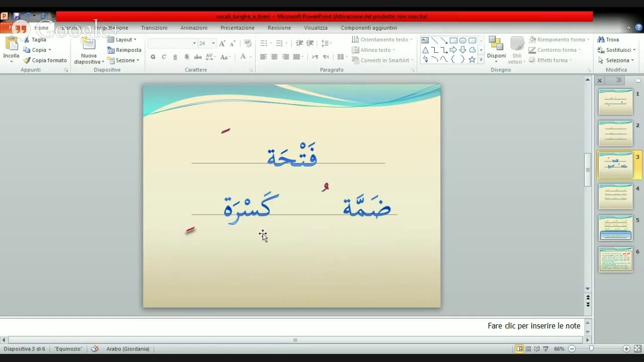Image resolution: width=644 pixels, height=362 pixels.
Task: Select the oval shape in shapes gallery
Action: (462, 41)
